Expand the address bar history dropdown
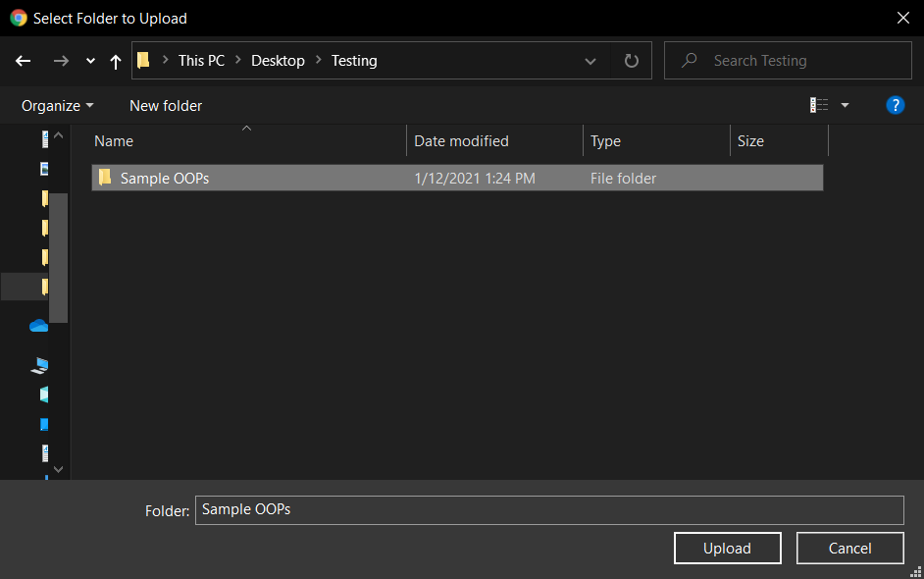 [590, 61]
